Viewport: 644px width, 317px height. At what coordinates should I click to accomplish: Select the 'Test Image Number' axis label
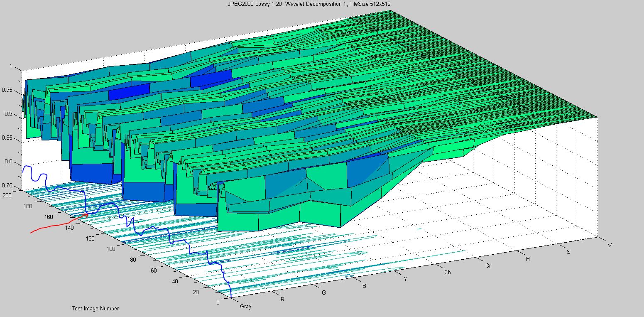95,308
